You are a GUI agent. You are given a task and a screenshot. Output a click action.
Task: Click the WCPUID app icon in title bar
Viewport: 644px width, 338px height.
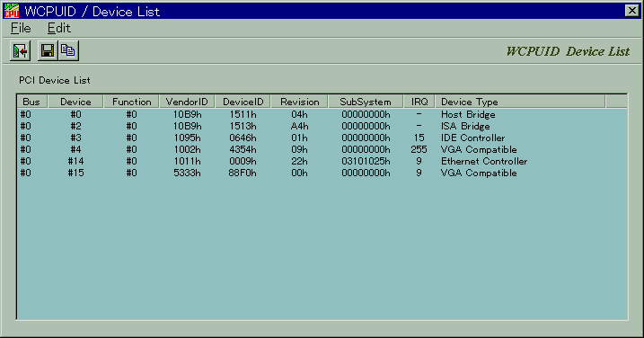click(x=11, y=11)
